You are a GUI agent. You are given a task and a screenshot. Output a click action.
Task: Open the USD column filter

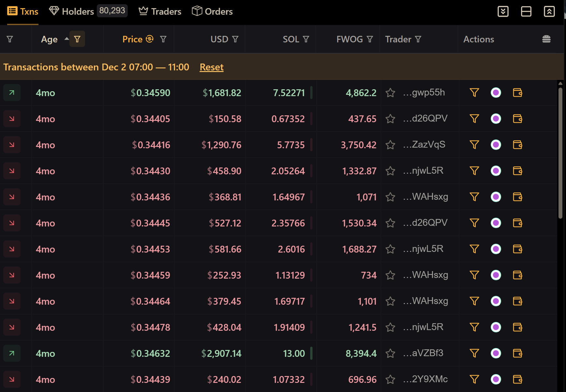tap(235, 39)
